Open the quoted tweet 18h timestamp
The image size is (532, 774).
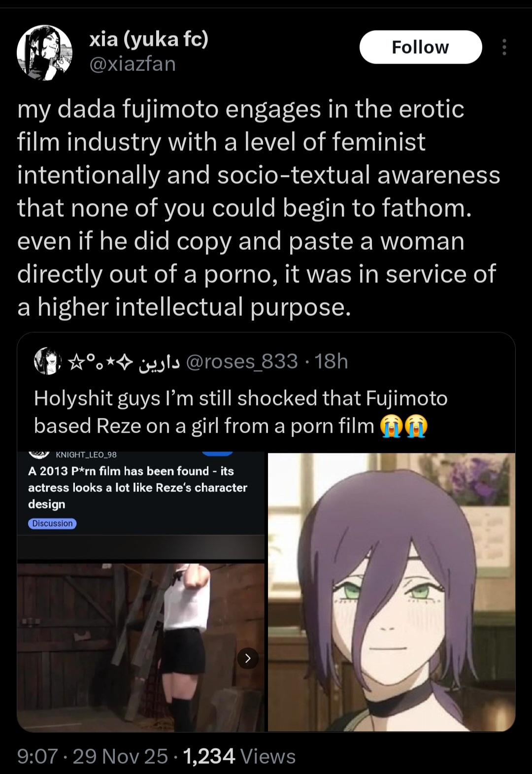click(331, 361)
